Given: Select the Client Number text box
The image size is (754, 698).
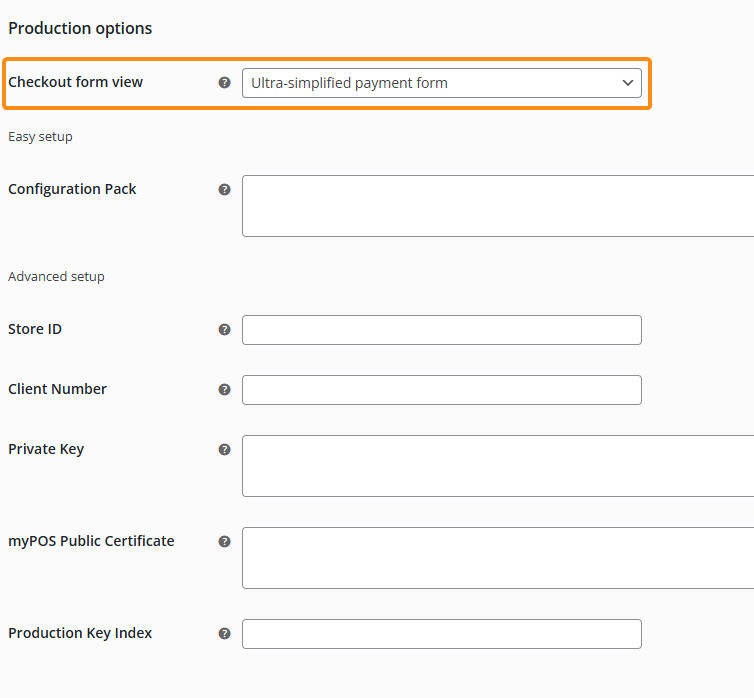Looking at the screenshot, I should (441, 390).
